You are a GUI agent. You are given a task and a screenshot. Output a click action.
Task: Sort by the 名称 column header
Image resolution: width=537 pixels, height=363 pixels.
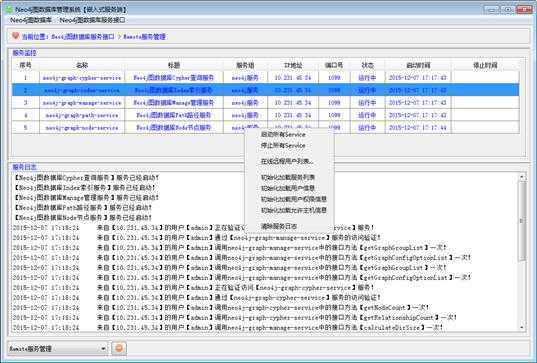(x=82, y=65)
